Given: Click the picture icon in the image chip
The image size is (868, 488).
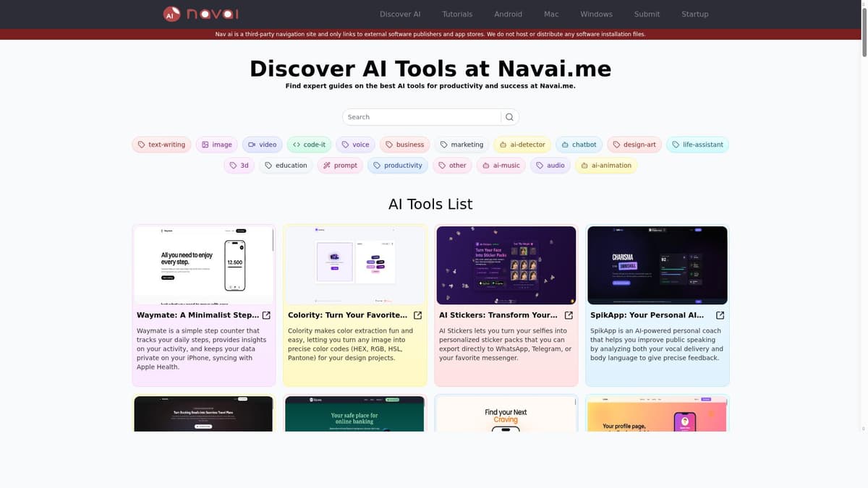Looking at the screenshot, I should 205,144.
